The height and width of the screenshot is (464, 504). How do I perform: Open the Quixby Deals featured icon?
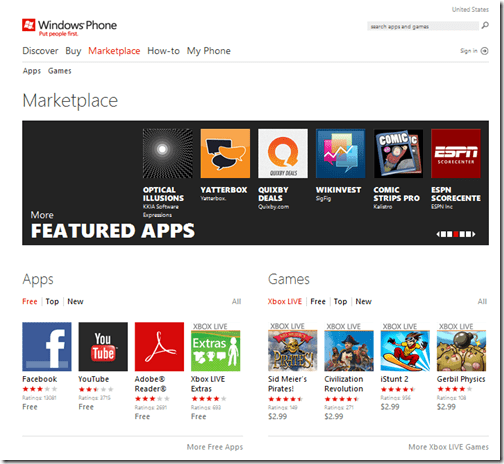pos(283,154)
